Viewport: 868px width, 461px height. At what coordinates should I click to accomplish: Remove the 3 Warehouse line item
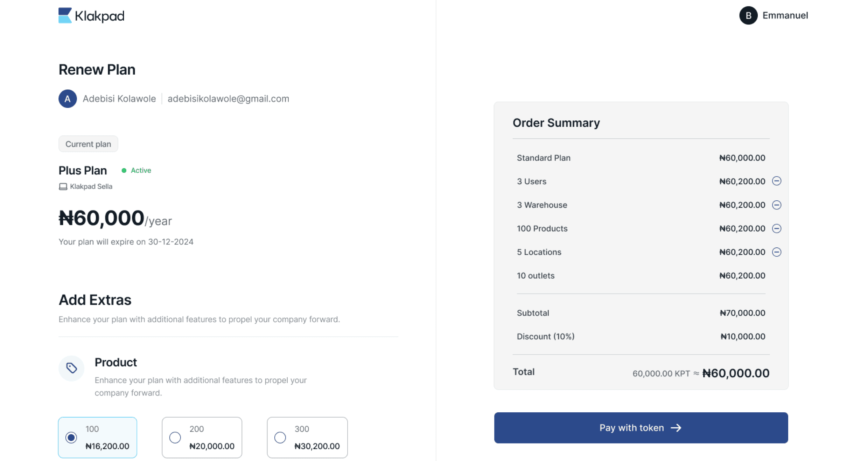click(x=776, y=205)
